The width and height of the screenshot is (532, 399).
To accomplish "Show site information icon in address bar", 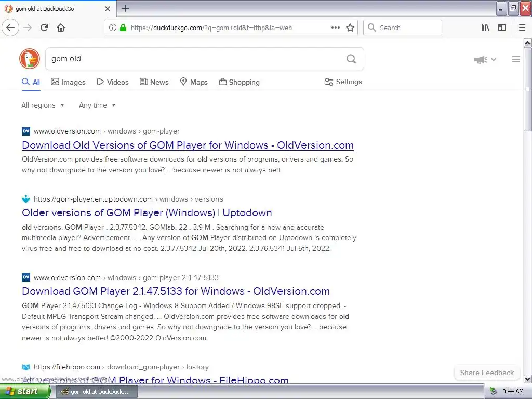I will click(x=112, y=28).
